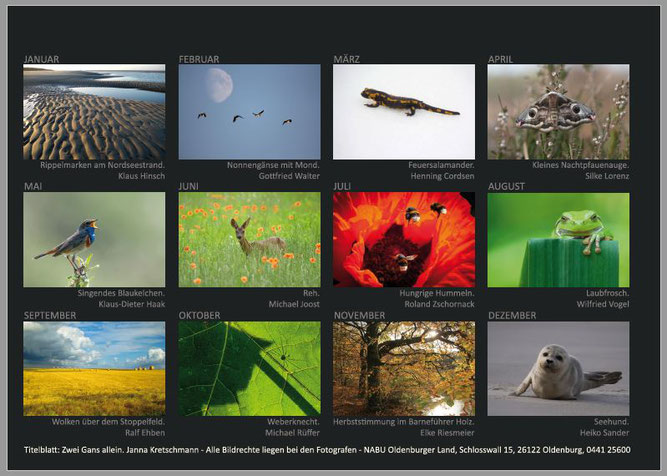Click the DEZEMBER month heading
The width and height of the screenshot is (667, 476).
point(512,315)
